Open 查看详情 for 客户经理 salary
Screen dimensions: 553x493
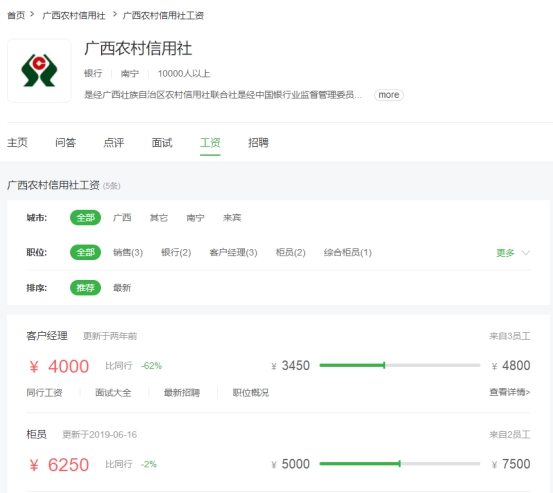(510, 392)
